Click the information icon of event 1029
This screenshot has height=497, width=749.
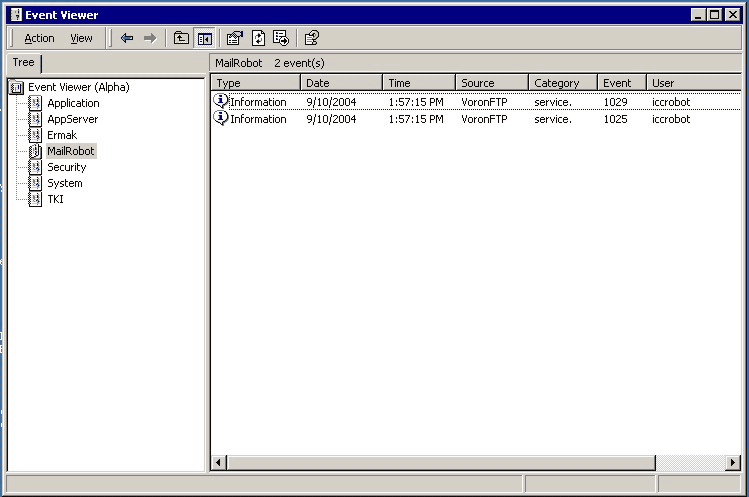(x=220, y=101)
